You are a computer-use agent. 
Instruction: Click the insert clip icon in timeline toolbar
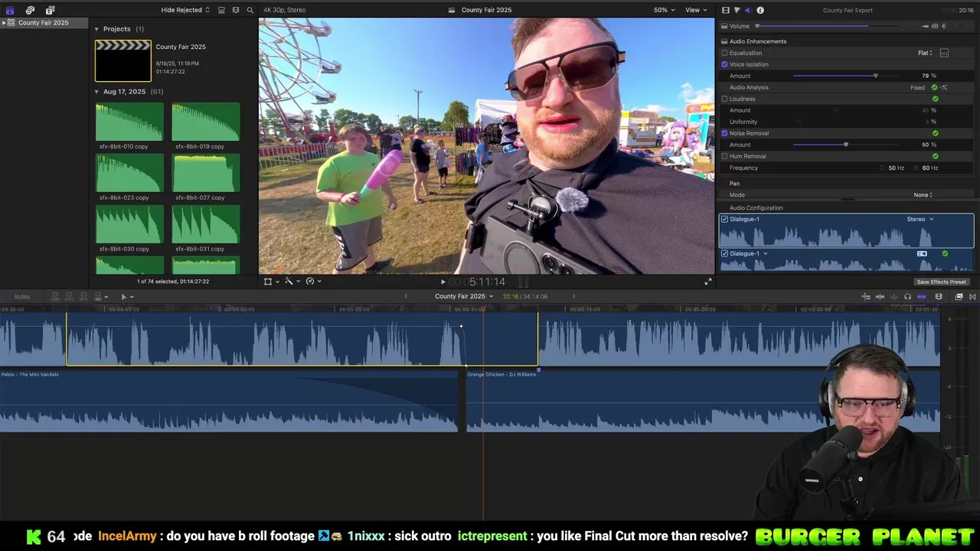(x=69, y=297)
